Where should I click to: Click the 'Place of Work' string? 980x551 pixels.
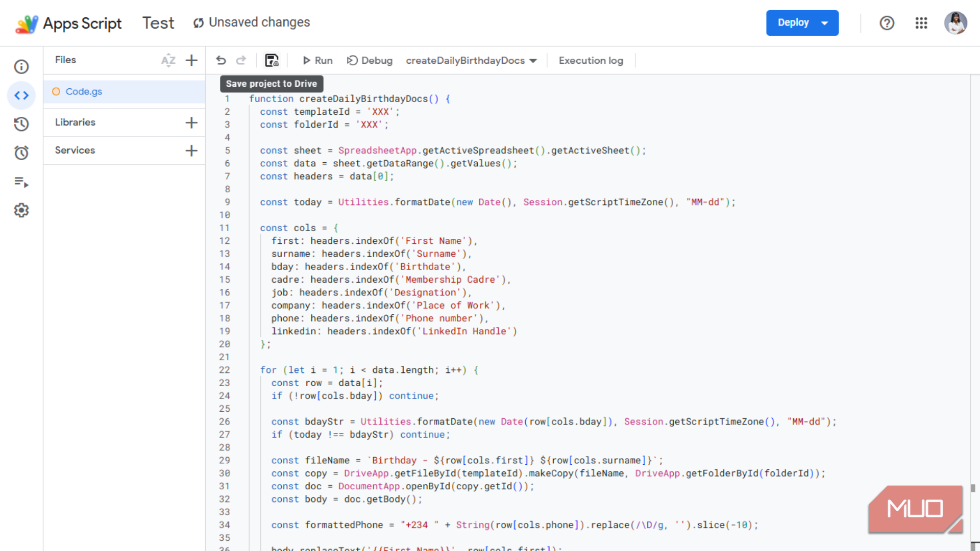(x=453, y=306)
